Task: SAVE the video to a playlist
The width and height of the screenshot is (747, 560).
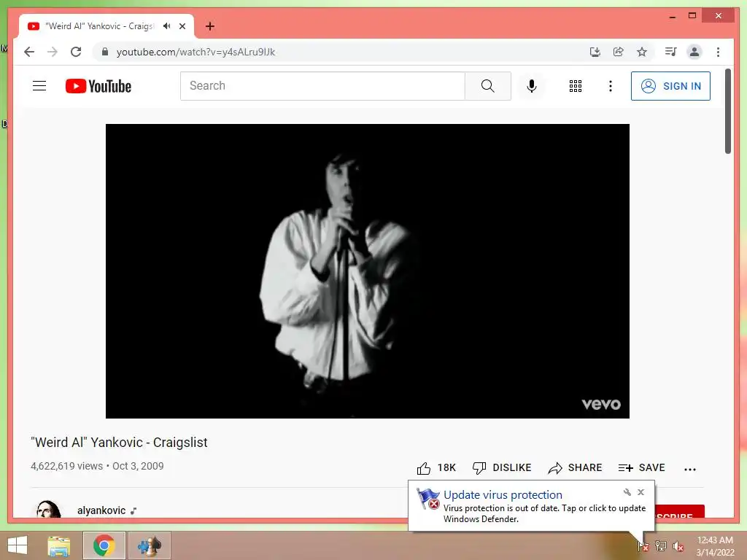Action: click(x=641, y=467)
